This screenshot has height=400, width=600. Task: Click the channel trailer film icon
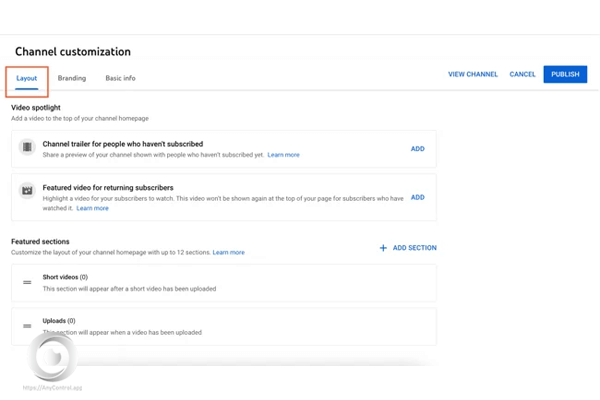27,148
